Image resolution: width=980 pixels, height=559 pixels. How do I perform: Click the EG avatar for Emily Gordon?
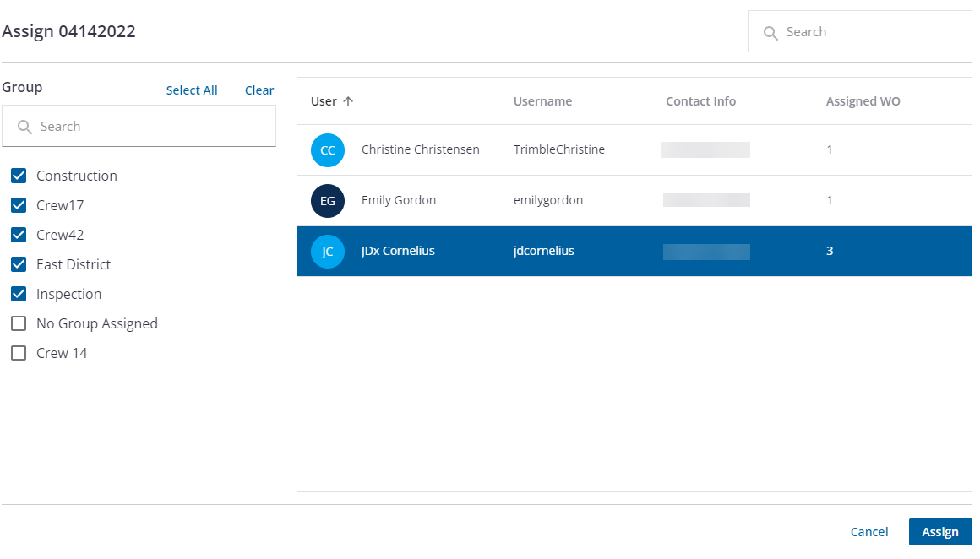point(328,201)
